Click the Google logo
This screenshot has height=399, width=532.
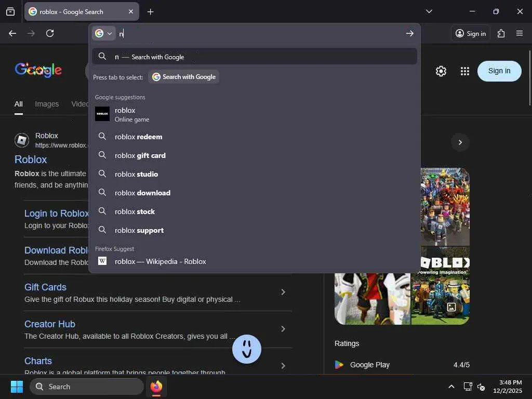click(x=38, y=70)
